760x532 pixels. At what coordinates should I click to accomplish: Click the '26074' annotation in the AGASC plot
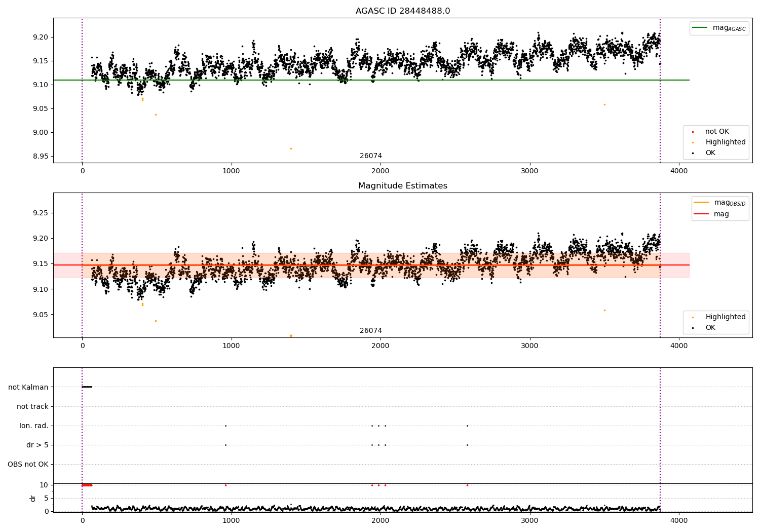[x=371, y=156]
